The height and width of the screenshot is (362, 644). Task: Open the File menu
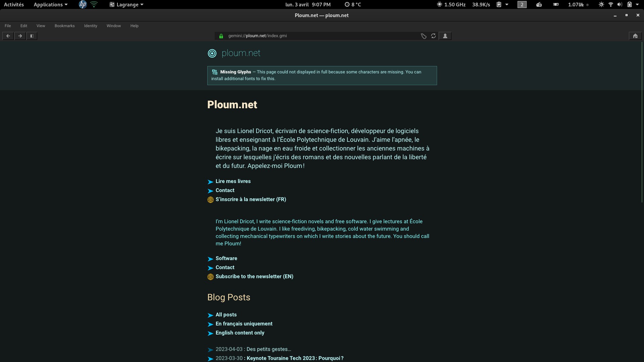tap(8, 26)
